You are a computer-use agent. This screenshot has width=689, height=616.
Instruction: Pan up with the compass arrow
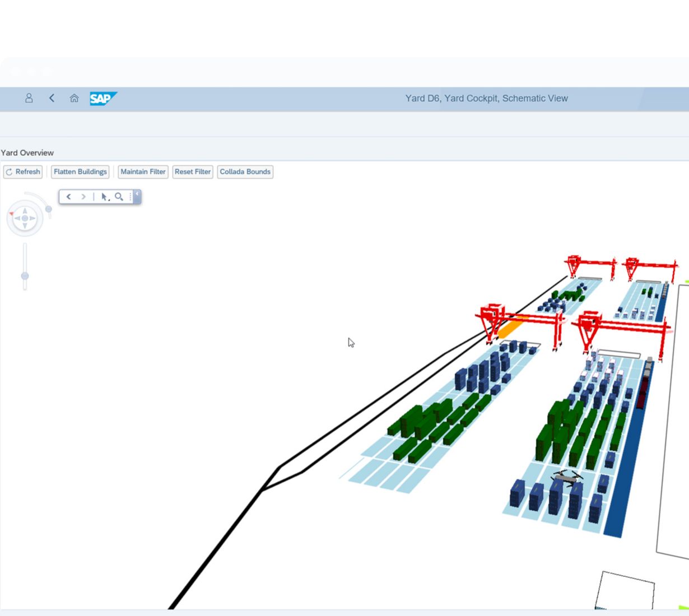tap(25, 211)
